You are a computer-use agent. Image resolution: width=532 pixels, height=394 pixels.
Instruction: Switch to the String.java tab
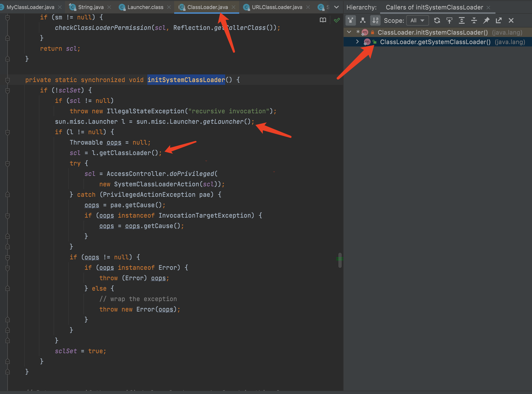(91, 7)
